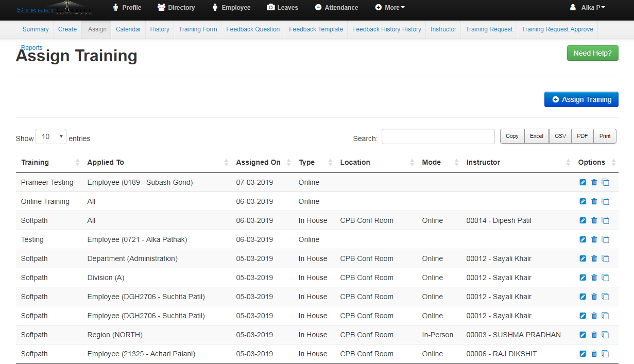The width and height of the screenshot is (634, 364).
Task: Click the green Need Help button
Action: tap(592, 53)
